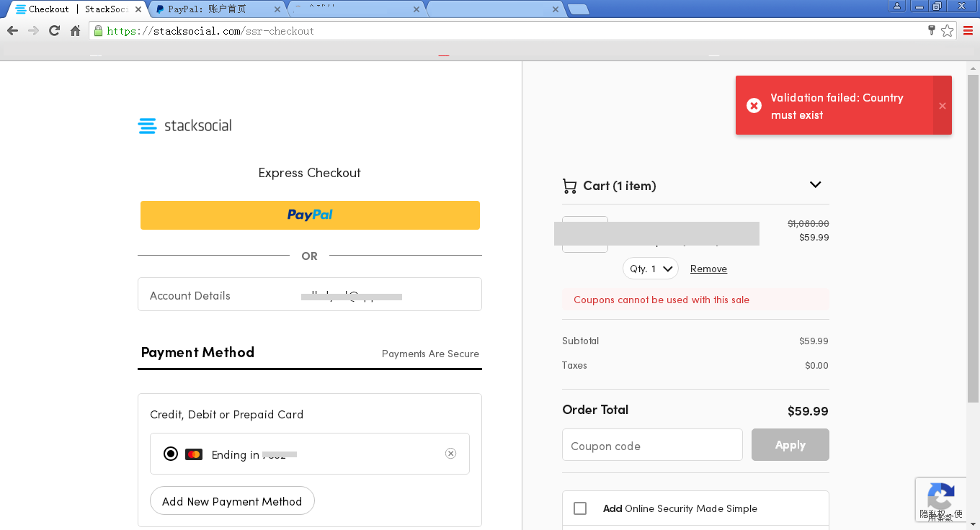Focus the Coupon code field
The height and width of the screenshot is (530, 980).
click(x=652, y=445)
